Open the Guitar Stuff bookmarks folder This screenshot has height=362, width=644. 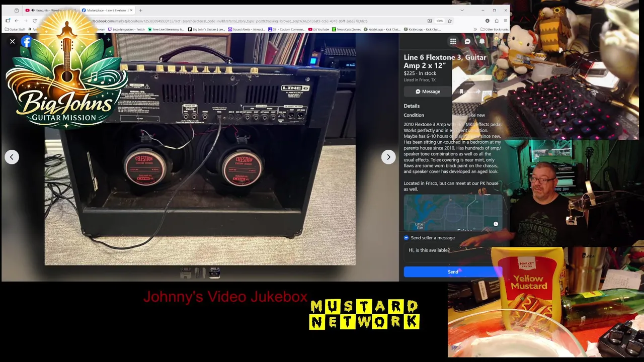click(x=15, y=29)
